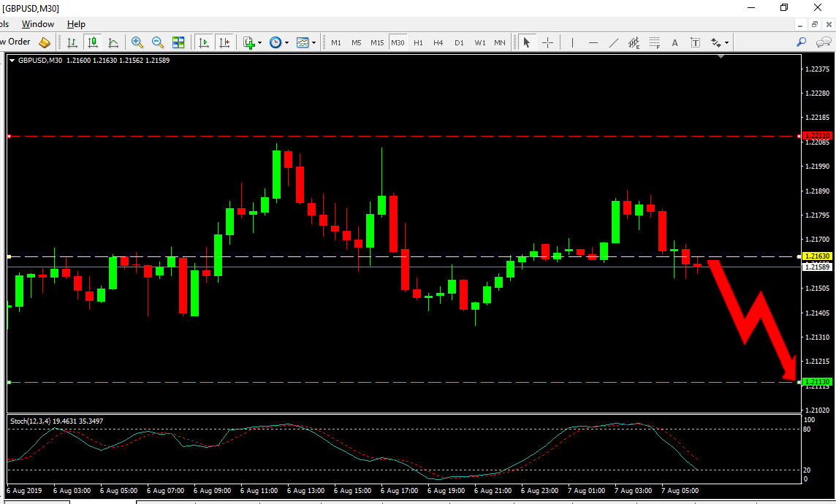This screenshot has width=836, height=504.
Task: Pick the trendline drawing tool
Action: click(x=614, y=42)
